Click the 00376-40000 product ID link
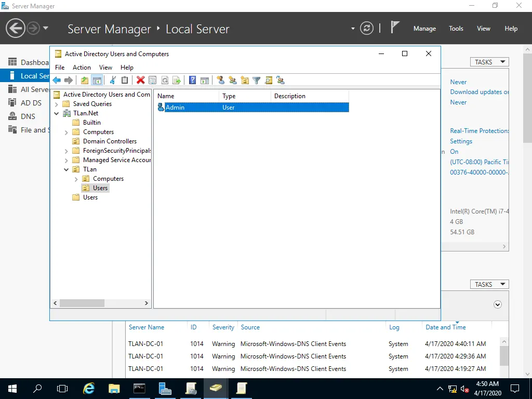Screen dimensions: 532x399 pos(480,172)
